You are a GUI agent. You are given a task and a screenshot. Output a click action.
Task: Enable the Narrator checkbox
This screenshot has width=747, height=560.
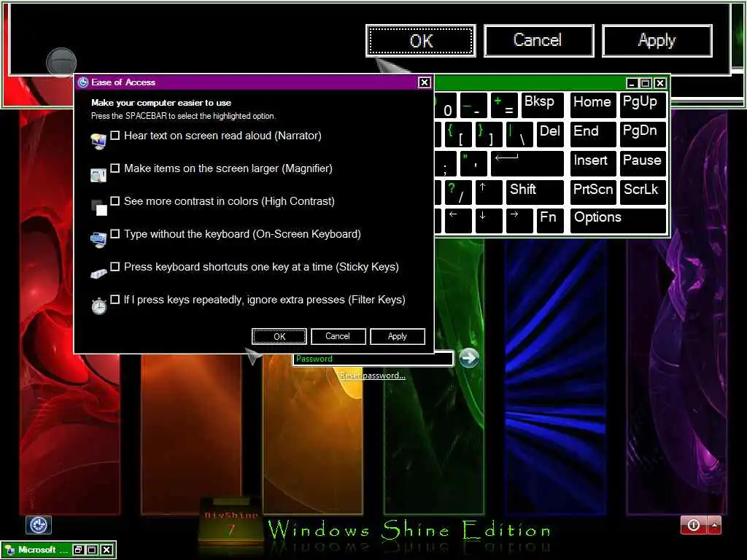[x=115, y=135]
